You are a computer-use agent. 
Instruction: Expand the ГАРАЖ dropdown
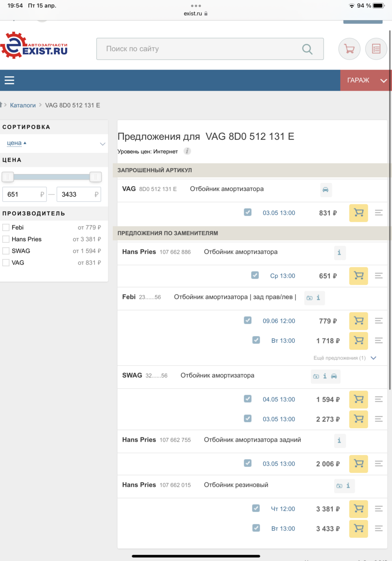click(366, 80)
